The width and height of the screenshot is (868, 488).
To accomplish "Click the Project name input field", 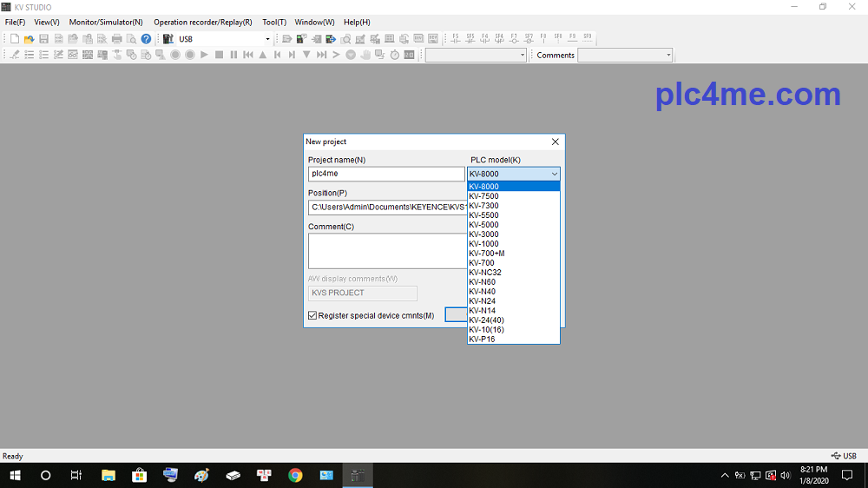I will pos(386,174).
